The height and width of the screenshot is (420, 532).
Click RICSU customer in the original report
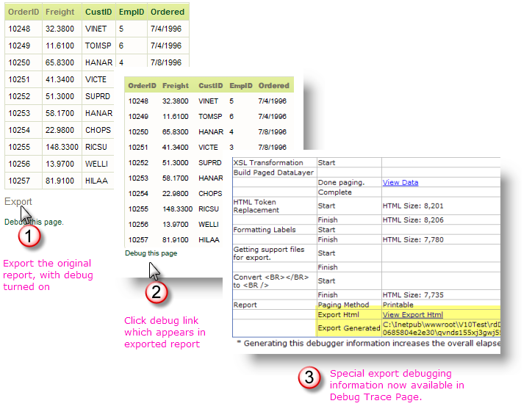point(96,147)
